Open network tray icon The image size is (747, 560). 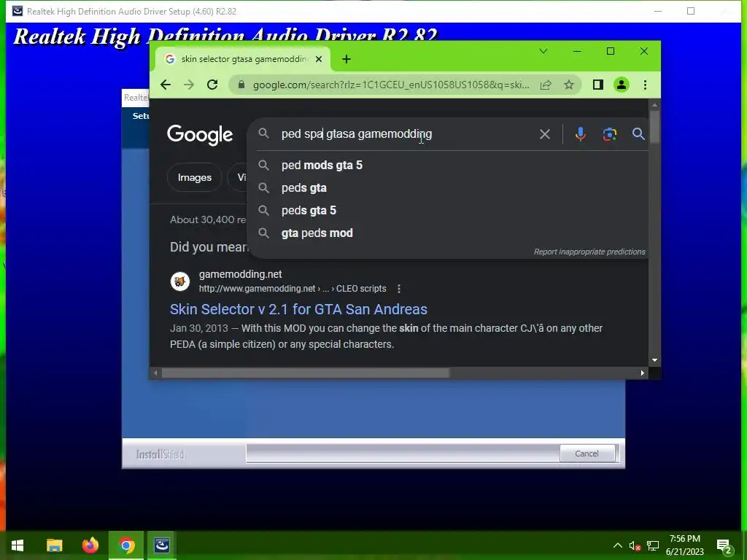click(653, 545)
